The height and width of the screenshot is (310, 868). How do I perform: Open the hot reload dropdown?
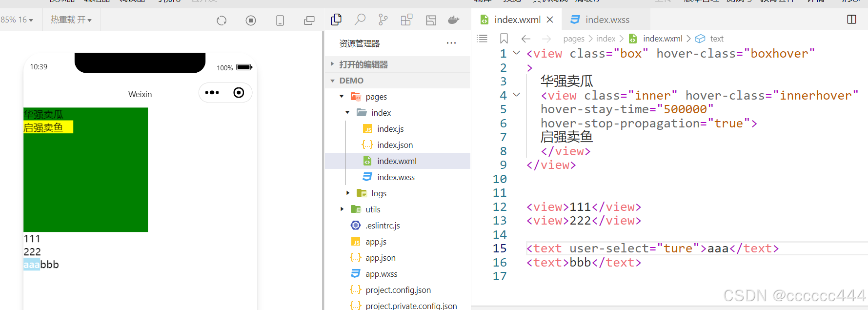(x=71, y=20)
